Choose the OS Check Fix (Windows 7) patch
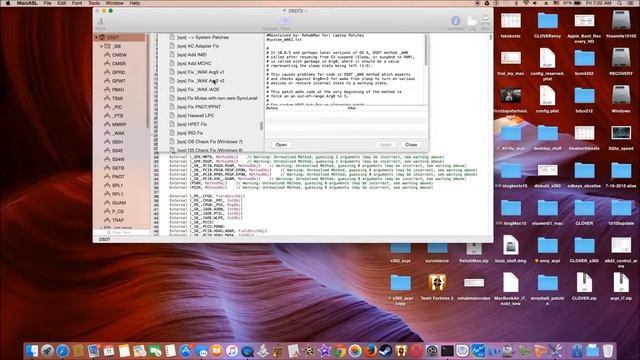This screenshot has height=360, width=640. click(210, 142)
